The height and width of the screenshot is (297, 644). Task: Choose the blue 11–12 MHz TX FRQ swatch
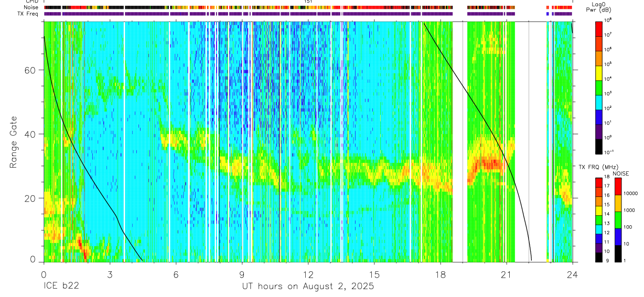tap(598, 239)
